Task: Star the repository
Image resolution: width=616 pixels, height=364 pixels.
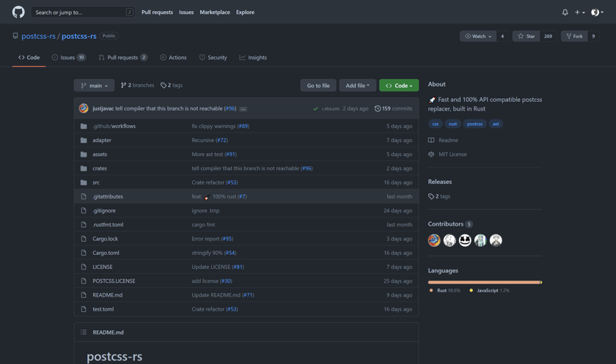Action: [526, 36]
